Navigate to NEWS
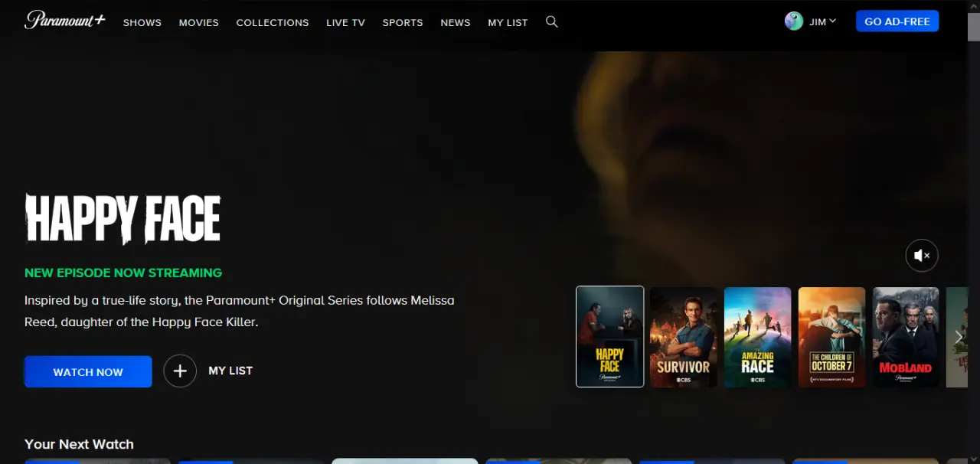Screen dimensions: 980x464 456,22
